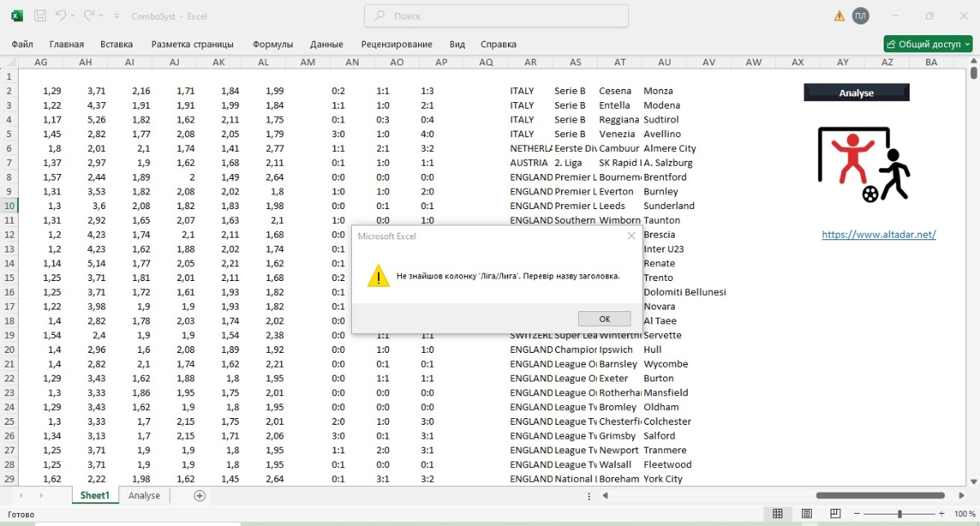
Task: Switch to the Analyse sheet tab
Action: click(x=144, y=496)
